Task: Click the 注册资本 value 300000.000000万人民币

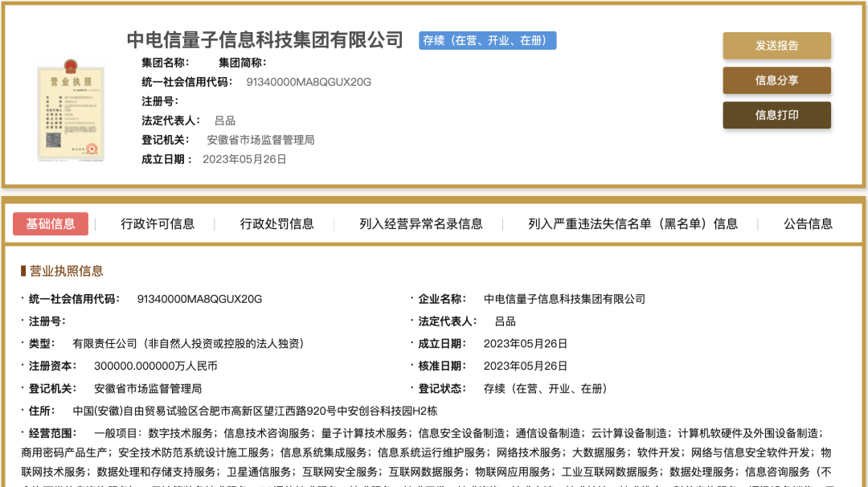Action: pyautogui.click(x=155, y=366)
